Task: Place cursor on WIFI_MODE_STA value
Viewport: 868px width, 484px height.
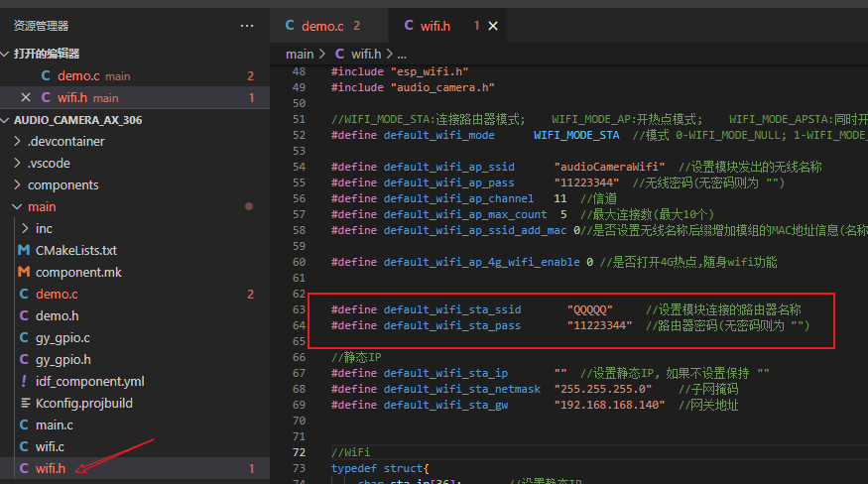Action: click(x=576, y=135)
